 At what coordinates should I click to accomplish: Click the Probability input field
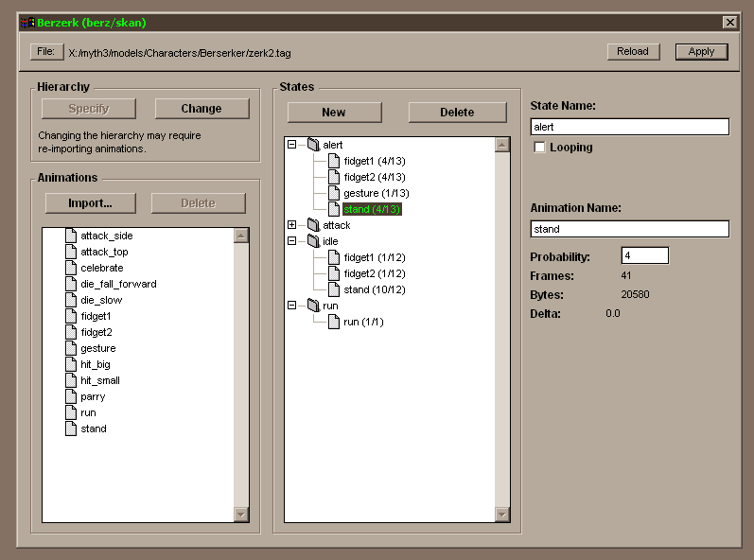coord(644,255)
